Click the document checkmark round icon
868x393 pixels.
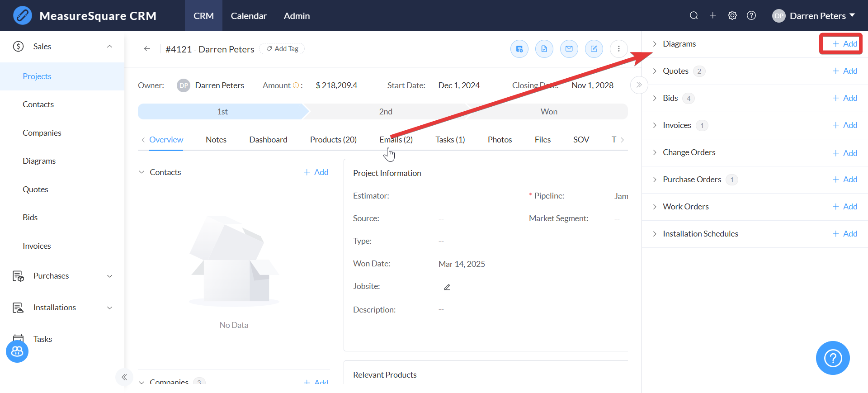(x=544, y=49)
